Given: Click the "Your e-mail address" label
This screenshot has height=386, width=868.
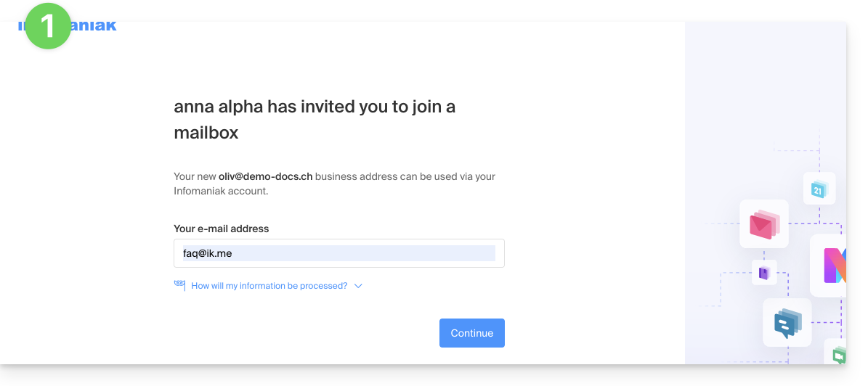Looking at the screenshot, I should 221,229.
